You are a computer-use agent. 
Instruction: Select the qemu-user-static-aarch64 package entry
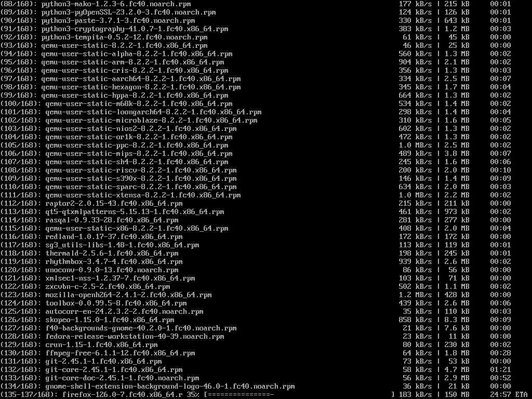point(141,79)
